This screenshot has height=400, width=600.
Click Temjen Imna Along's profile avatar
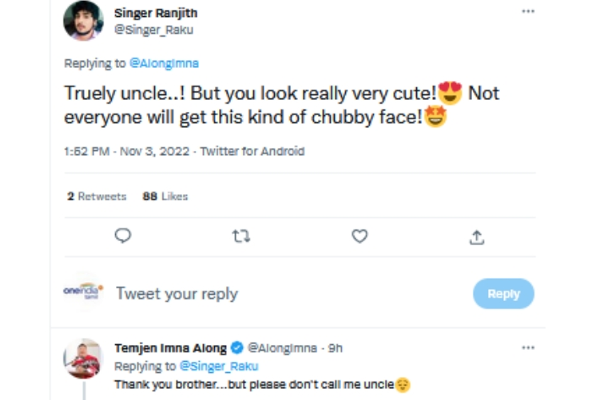click(x=83, y=358)
